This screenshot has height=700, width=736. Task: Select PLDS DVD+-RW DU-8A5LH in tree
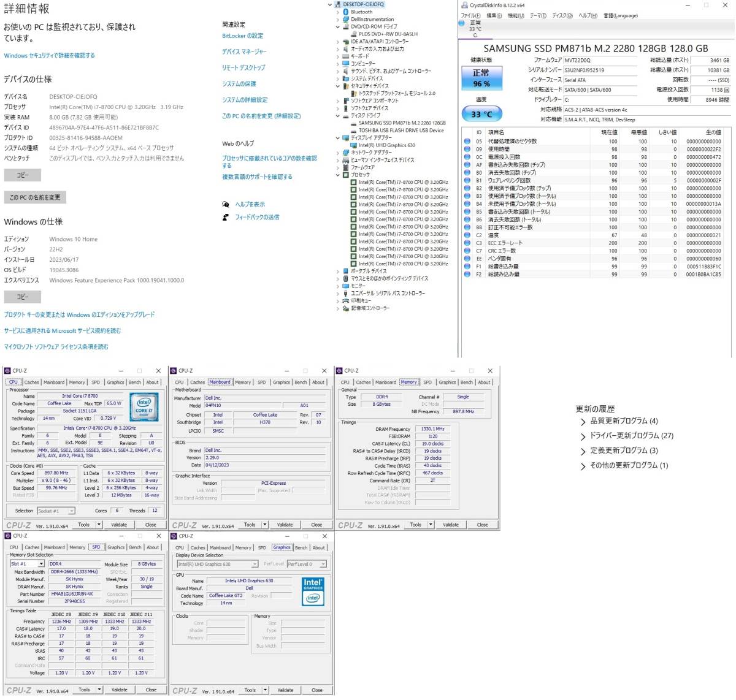[388, 34]
